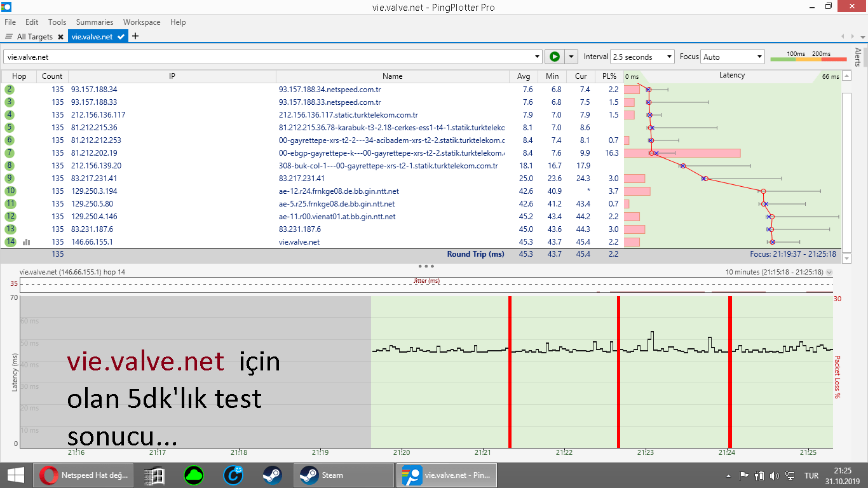Sort by the Avg column header
The image size is (868, 488).
pyautogui.click(x=524, y=76)
